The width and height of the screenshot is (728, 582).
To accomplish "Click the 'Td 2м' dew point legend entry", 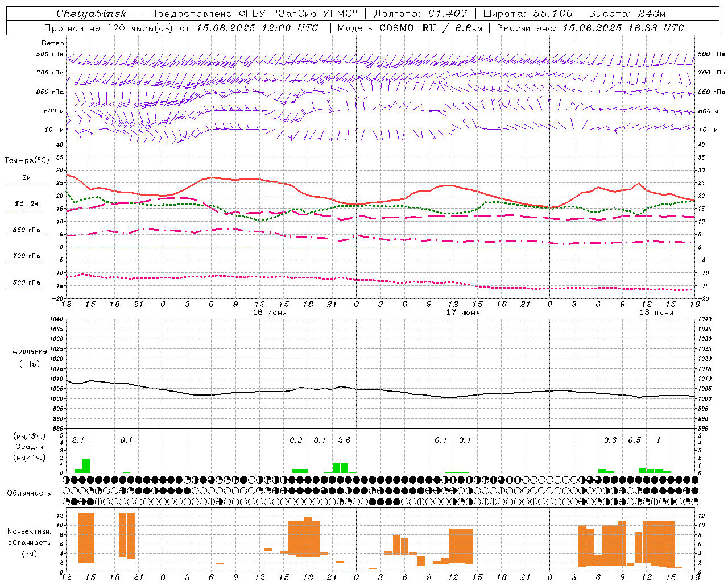I will [27, 203].
